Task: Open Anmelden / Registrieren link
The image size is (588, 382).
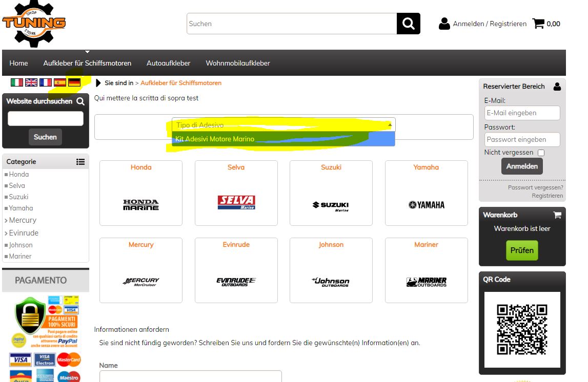Action: coord(490,24)
